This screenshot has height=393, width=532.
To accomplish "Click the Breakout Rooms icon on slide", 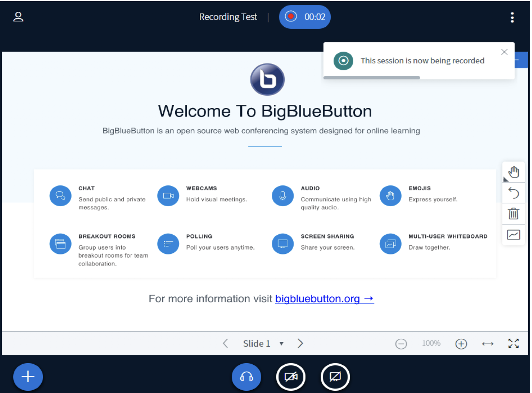I will (x=60, y=244).
